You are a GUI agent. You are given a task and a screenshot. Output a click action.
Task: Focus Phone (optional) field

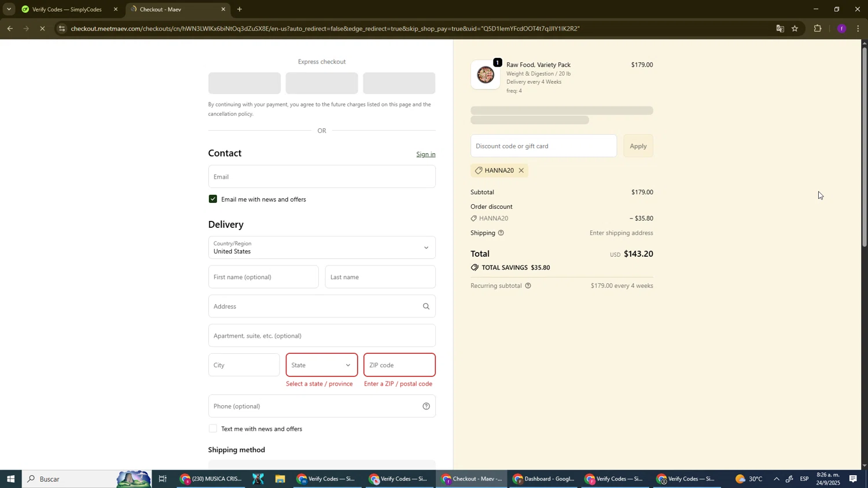coord(322,406)
